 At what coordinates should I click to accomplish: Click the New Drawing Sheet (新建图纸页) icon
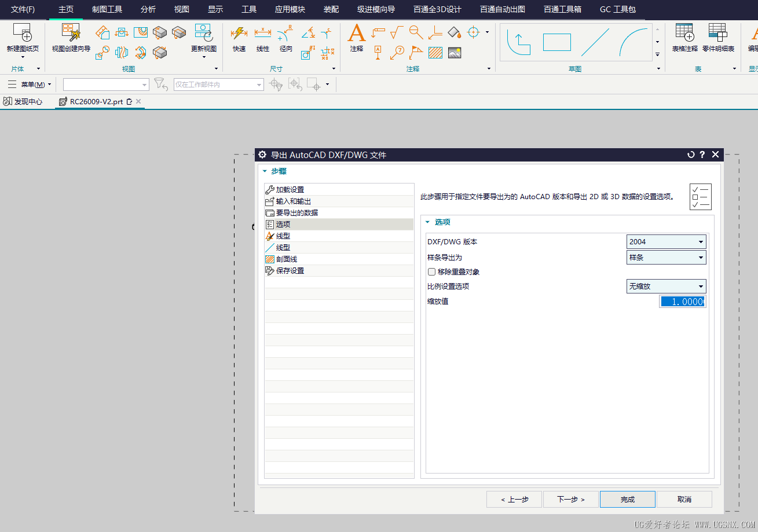point(22,32)
